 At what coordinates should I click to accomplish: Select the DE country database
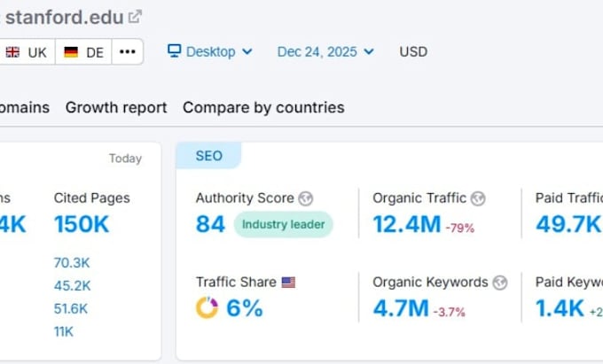tap(83, 52)
